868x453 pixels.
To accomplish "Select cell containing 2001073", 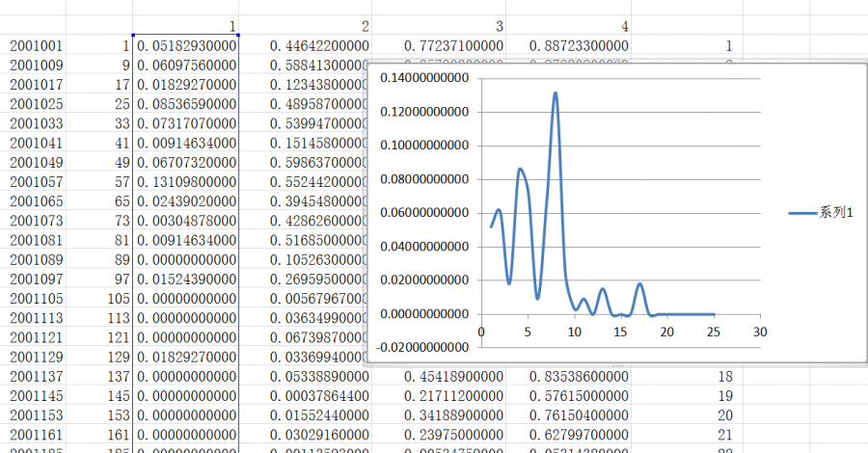I will [33, 220].
